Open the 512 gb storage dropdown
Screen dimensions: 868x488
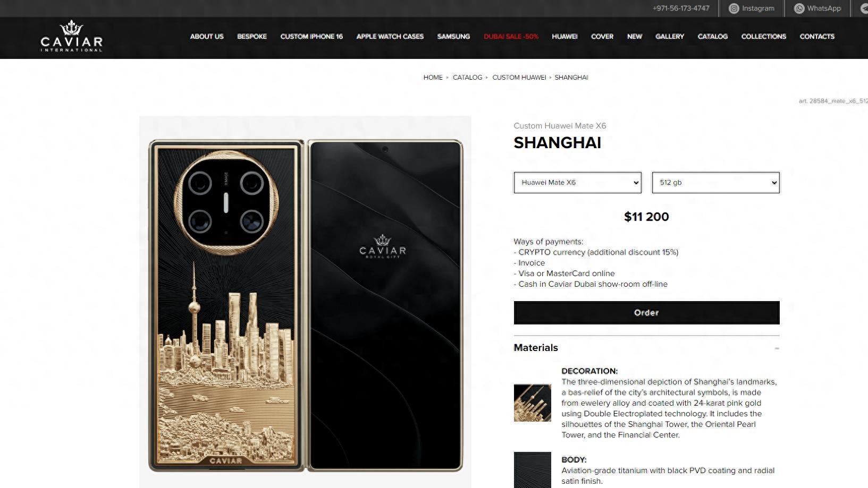(x=715, y=183)
